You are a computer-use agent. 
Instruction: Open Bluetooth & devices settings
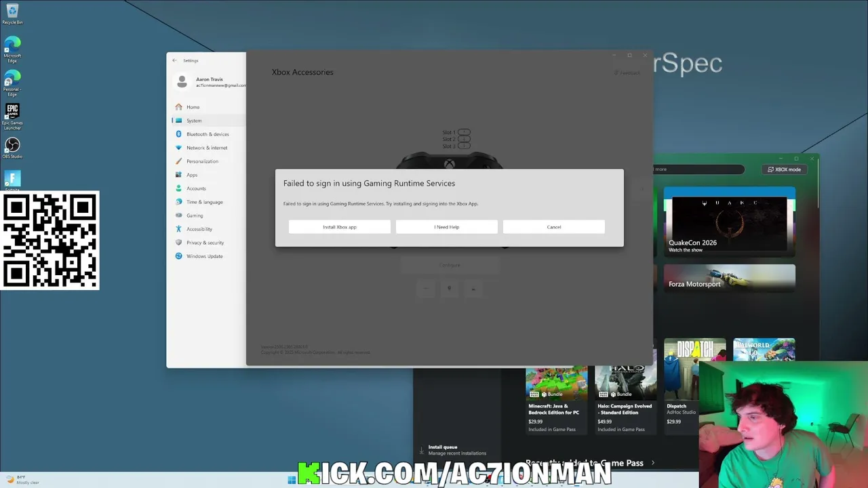[x=209, y=134]
